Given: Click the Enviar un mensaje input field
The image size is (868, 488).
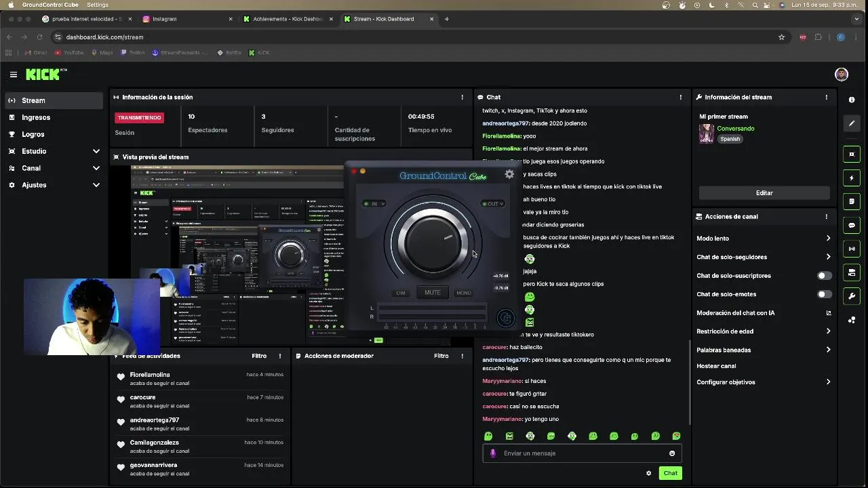Looking at the screenshot, I should (x=583, y=453).
